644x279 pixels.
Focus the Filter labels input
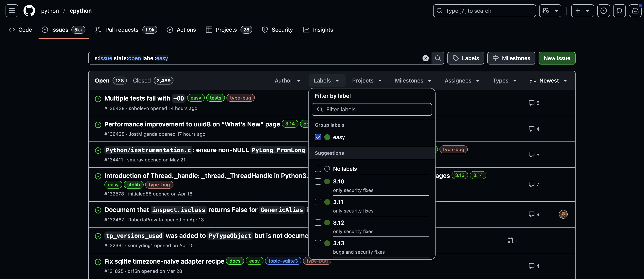pyautogui.click(x=371, y=109)
